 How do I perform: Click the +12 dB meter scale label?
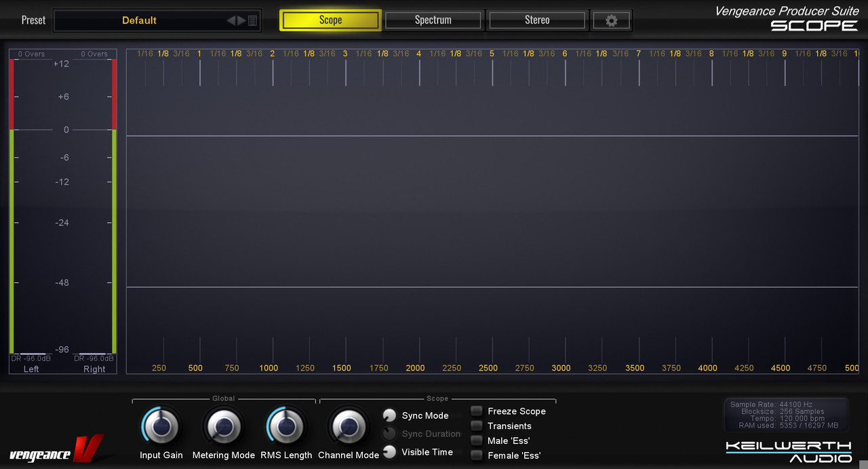pyautogui.click(x=61, y=64)
